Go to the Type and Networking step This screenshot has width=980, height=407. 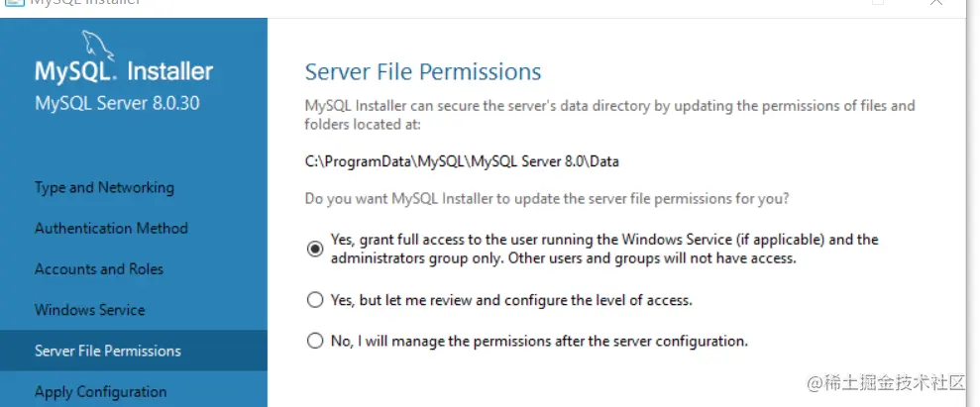point(104,187)
